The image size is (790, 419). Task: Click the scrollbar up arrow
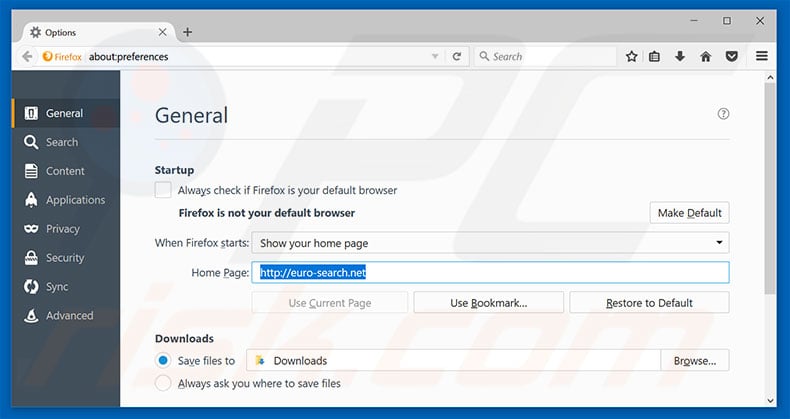click(770, 78)
